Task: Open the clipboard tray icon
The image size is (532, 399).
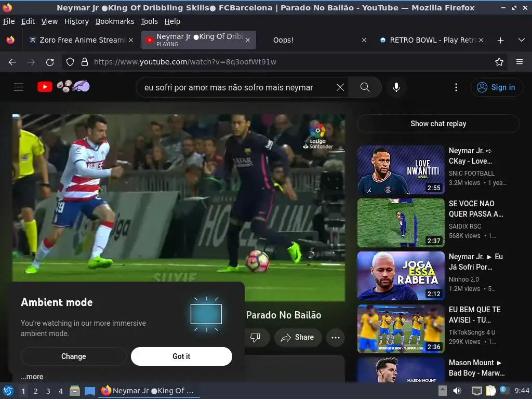Action: (x=490, y=391)
